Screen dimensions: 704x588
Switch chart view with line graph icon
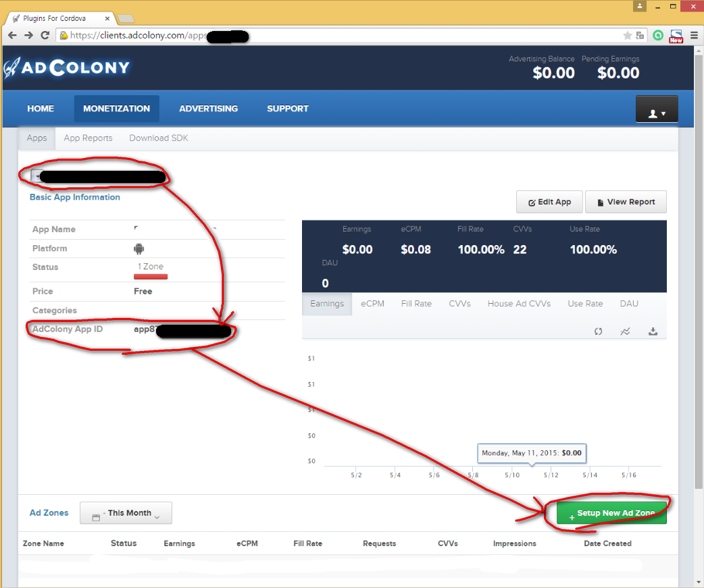pos(625,331)
